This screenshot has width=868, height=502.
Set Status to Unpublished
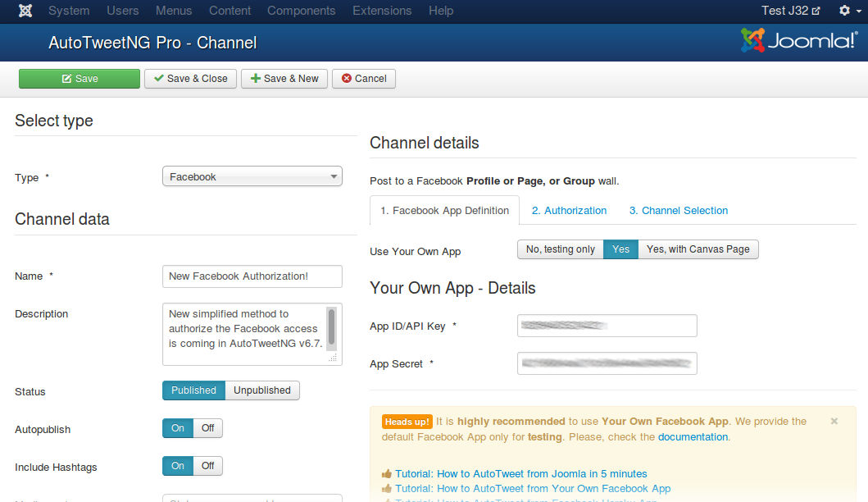[261, 390]
